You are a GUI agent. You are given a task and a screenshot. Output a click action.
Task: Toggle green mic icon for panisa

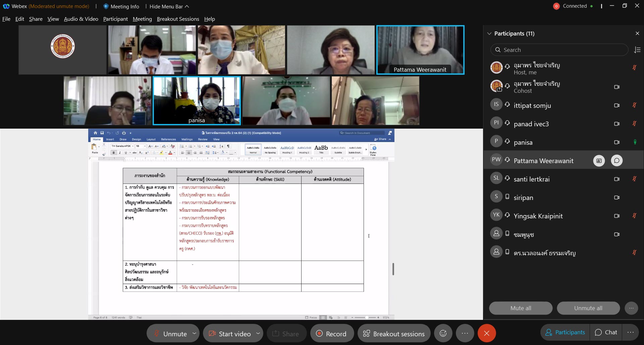coord(635,142)
